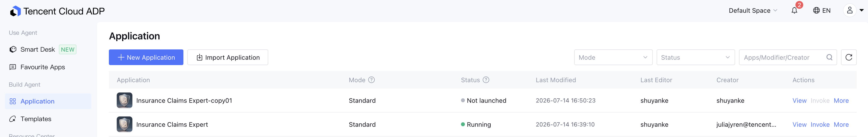
Task: Expand the Mode filter dropdown
Action: (613, 57)
